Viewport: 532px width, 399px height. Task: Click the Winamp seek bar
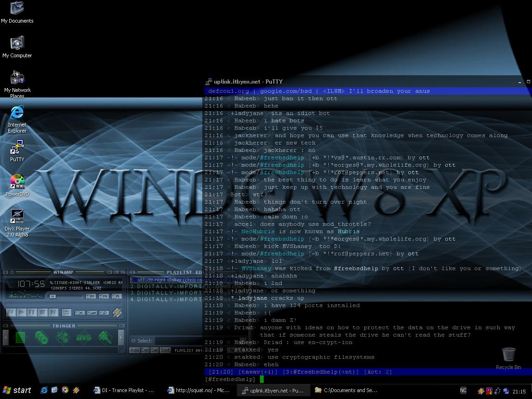(x=63, y=304)
